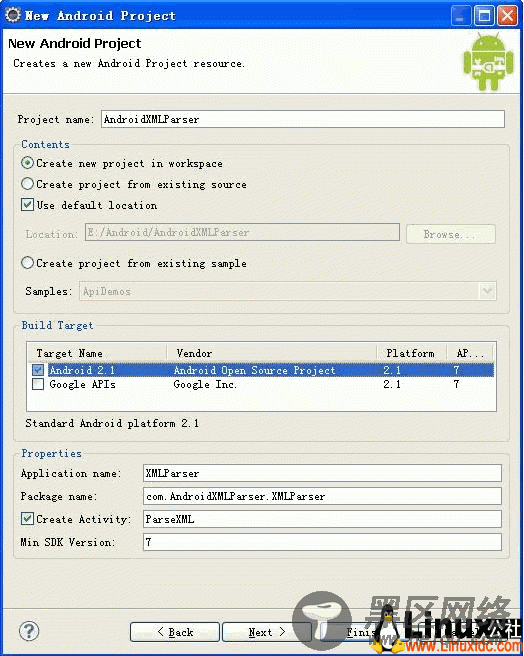Close the New Android Project dialog
The height and width of the screenshot is (656, 524).
[x=507, y=16]
